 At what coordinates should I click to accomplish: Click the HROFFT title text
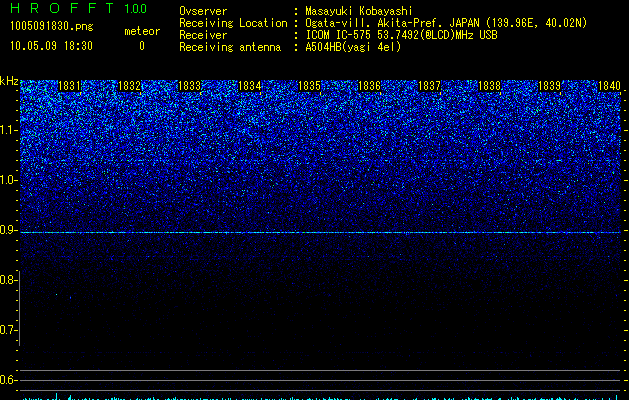(x=62, y=8)
